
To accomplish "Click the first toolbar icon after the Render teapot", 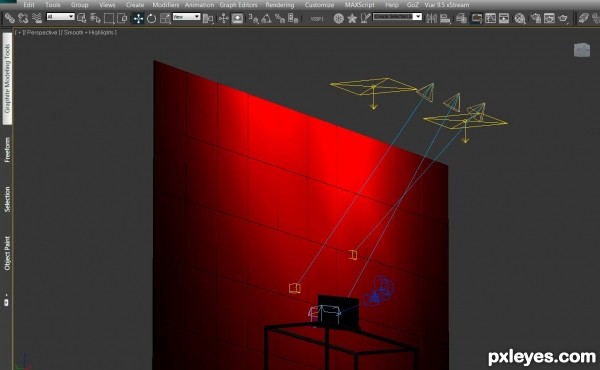I will (583, 18).
